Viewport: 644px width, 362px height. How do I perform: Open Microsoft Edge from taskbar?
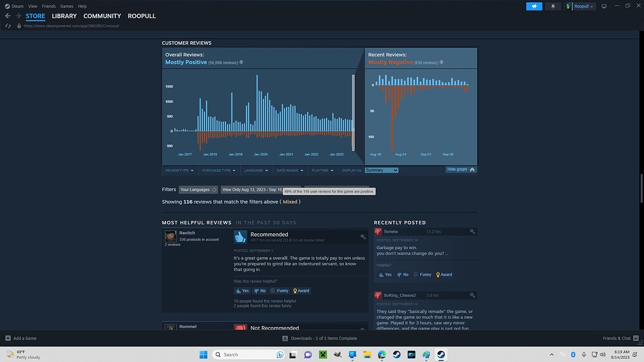pos(381,355)
